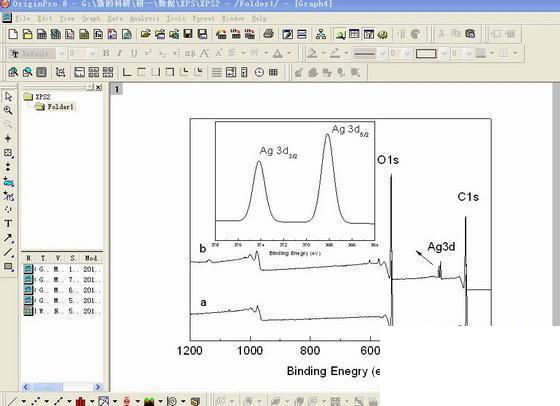Toggle Superscript formatting
The image size is (560, 406).
tap(148, 54)
